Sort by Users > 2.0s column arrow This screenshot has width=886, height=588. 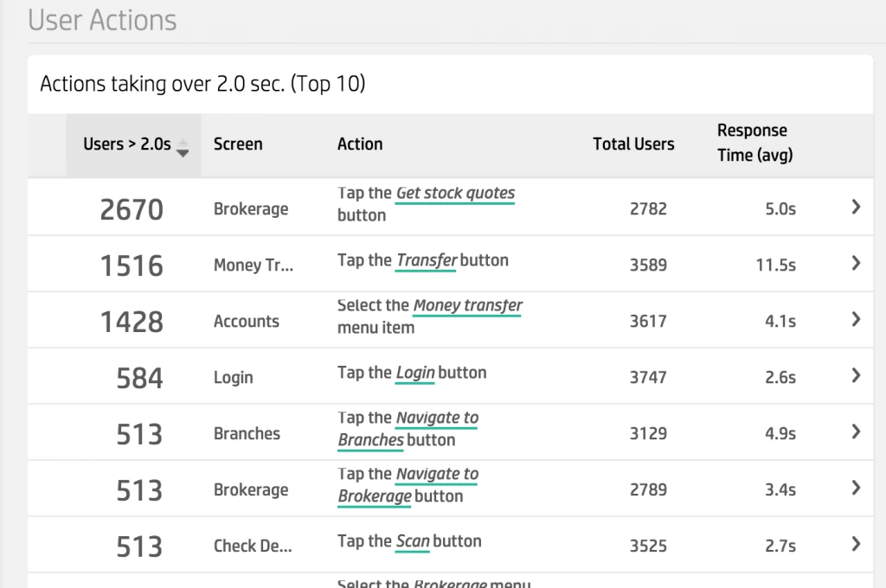click(x=182, y=148)
